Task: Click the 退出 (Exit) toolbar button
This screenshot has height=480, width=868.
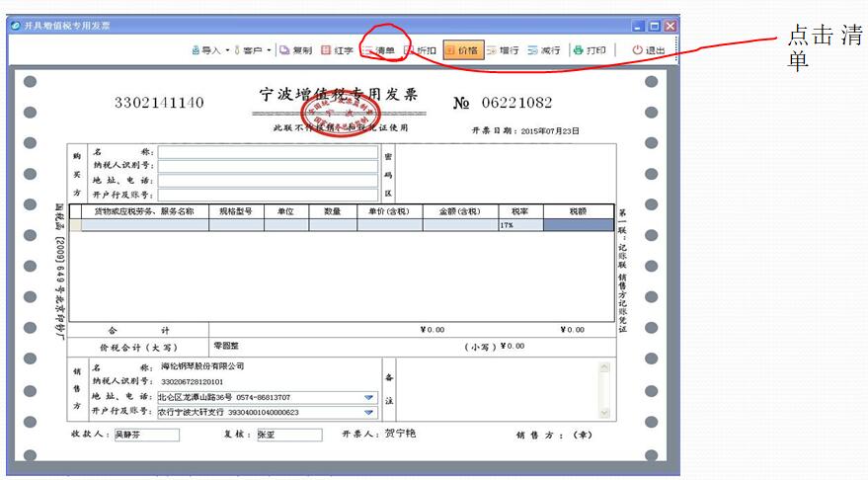Action: 649,50
